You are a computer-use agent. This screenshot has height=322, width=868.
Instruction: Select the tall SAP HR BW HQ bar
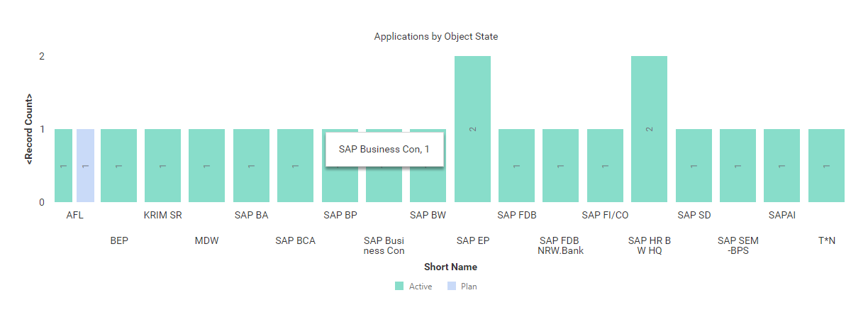coord(649,129)
